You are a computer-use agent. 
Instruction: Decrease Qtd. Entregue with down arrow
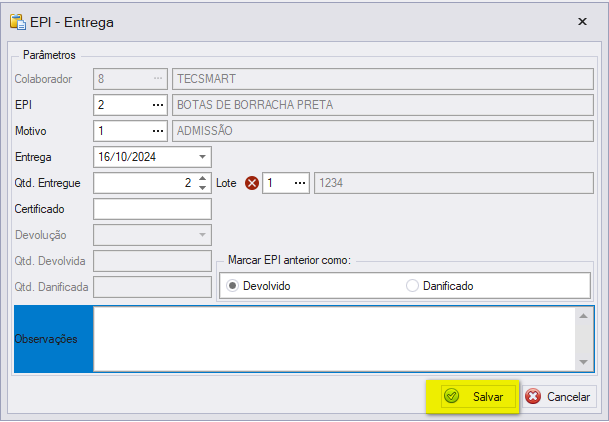pos(202,188)
